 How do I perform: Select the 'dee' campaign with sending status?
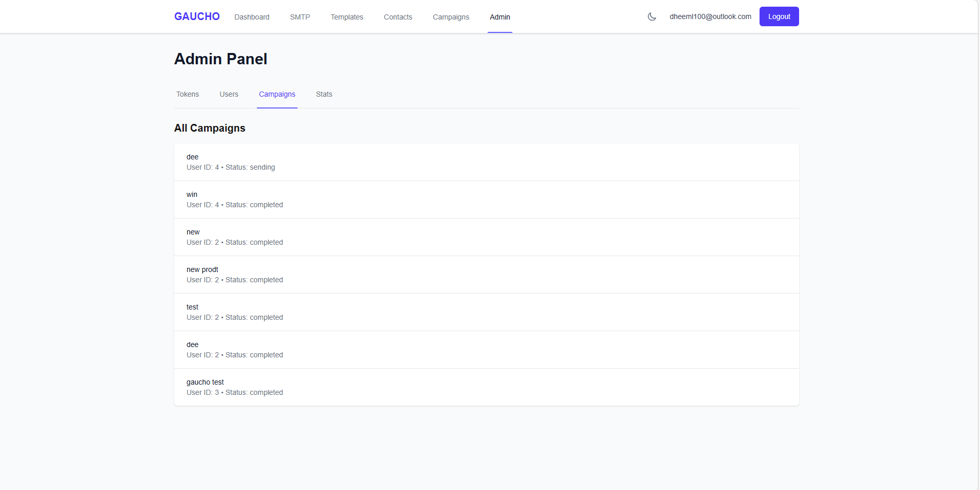[x=486, y=161]
